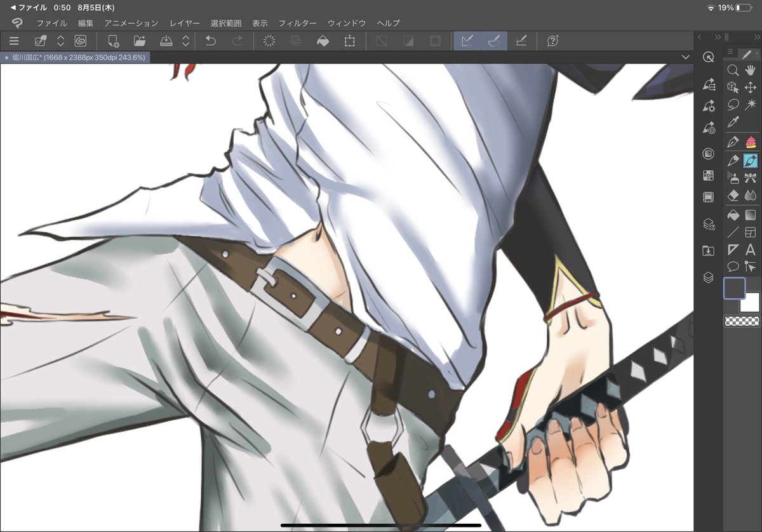762x532 pixels.
Task: Select the Lasso selection tool
Action: pyautogui.click(x=733, y=105)
